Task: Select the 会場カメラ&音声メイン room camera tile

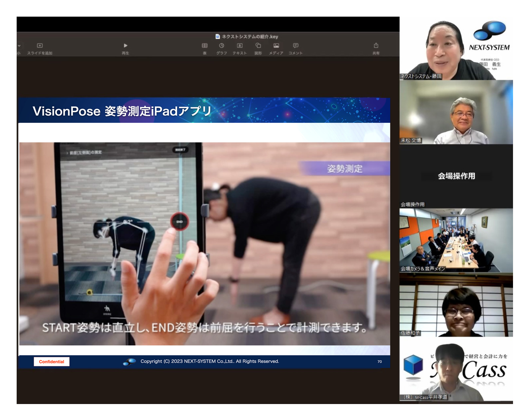Action: [456, 240]
